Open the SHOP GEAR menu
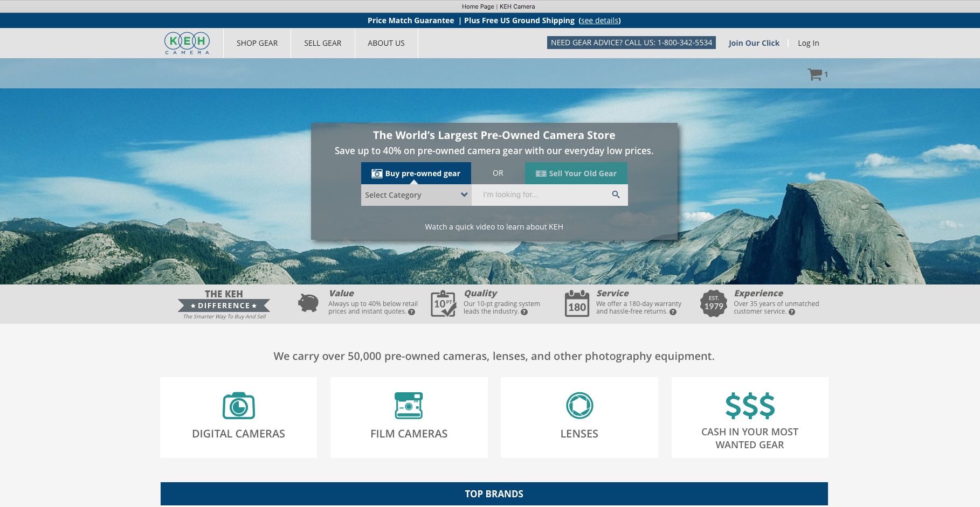Image resolution: width=980 pixels, height=507 pixels. tap(257, 43)
